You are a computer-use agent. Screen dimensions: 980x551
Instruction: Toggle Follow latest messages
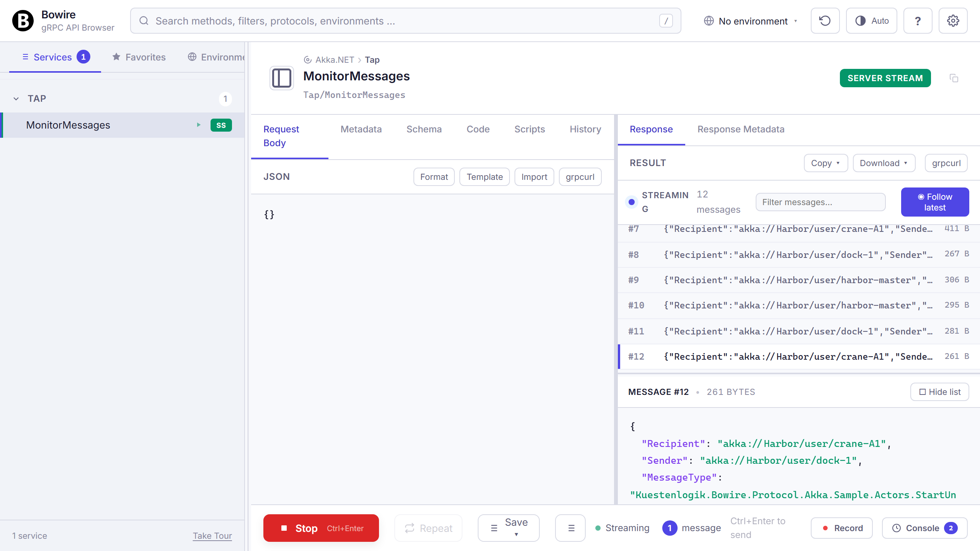pos(935,202)
